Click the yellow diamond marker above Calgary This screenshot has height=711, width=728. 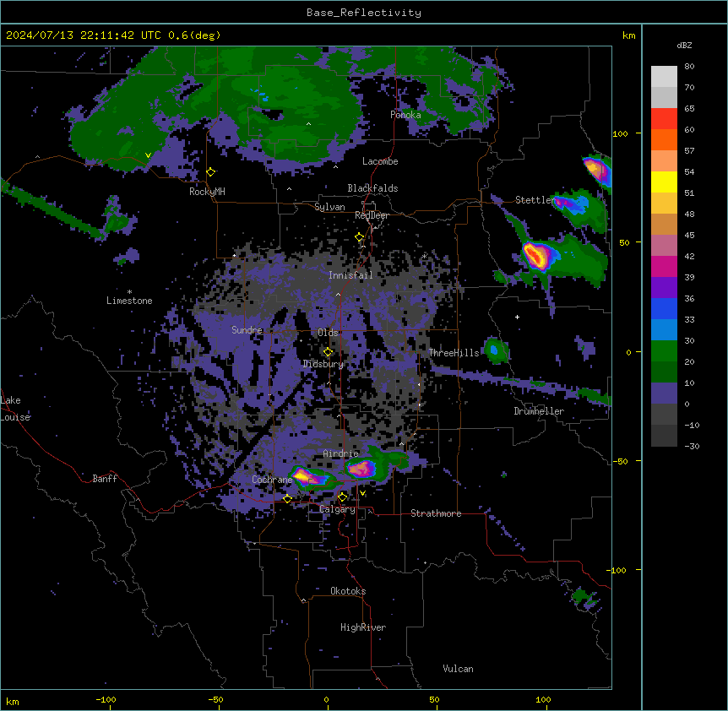[x=342, y=497]
